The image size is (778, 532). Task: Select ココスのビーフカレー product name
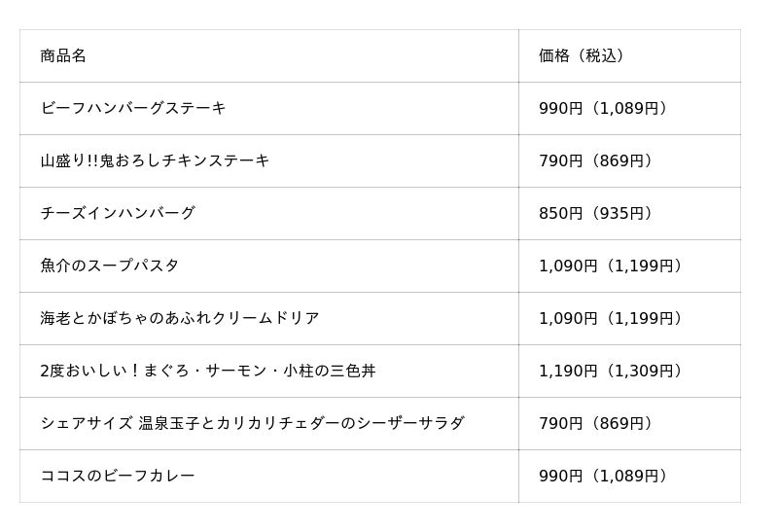pyautogui.click(x=118, y=476)
